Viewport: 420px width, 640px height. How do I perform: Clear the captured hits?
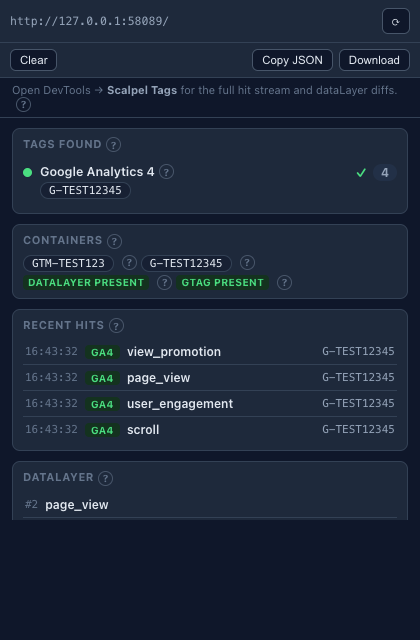(33, 60)
